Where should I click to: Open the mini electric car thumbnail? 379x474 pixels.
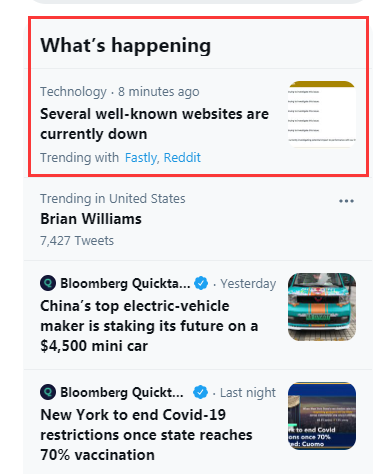click(x=322, y=307)
